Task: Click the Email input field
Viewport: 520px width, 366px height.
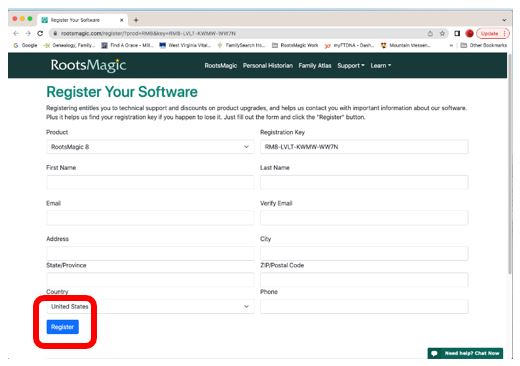Action: tap(150, 218)
